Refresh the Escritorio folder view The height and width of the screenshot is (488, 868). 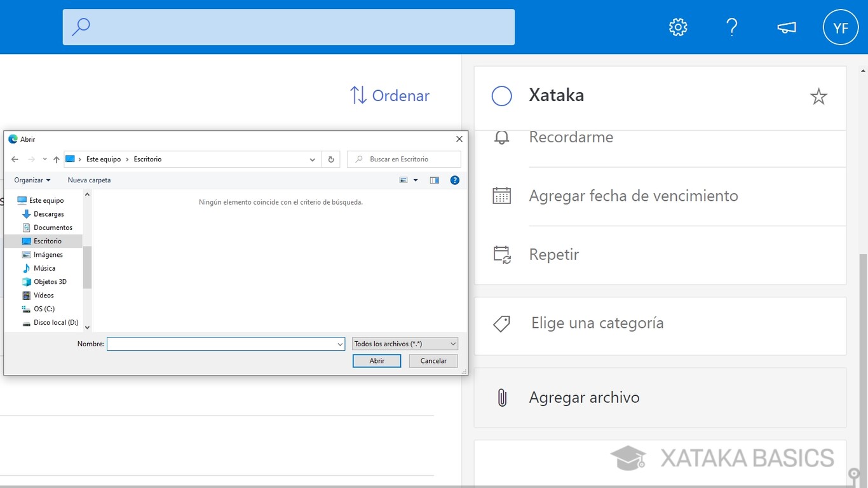(330, 159)
